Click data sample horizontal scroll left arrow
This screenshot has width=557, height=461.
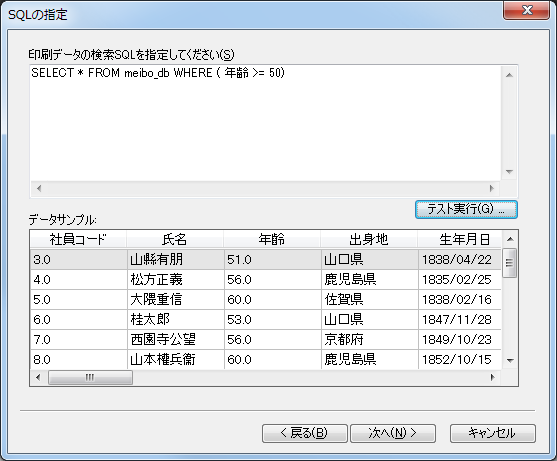click(38, 377)
